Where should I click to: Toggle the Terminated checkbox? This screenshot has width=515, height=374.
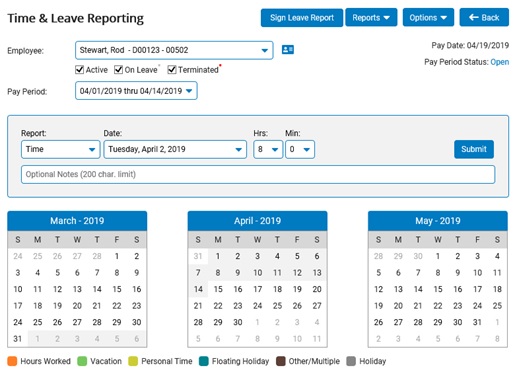(172, 70)
